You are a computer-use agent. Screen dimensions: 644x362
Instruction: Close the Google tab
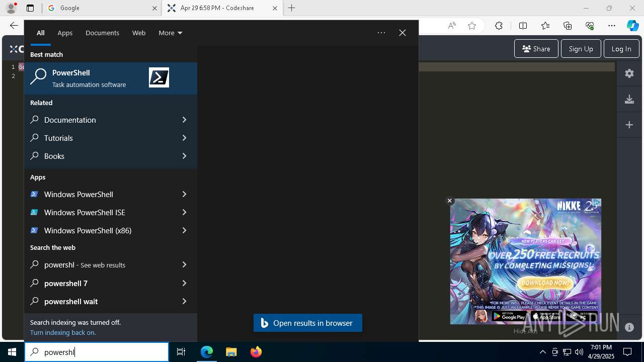point(154,8)
